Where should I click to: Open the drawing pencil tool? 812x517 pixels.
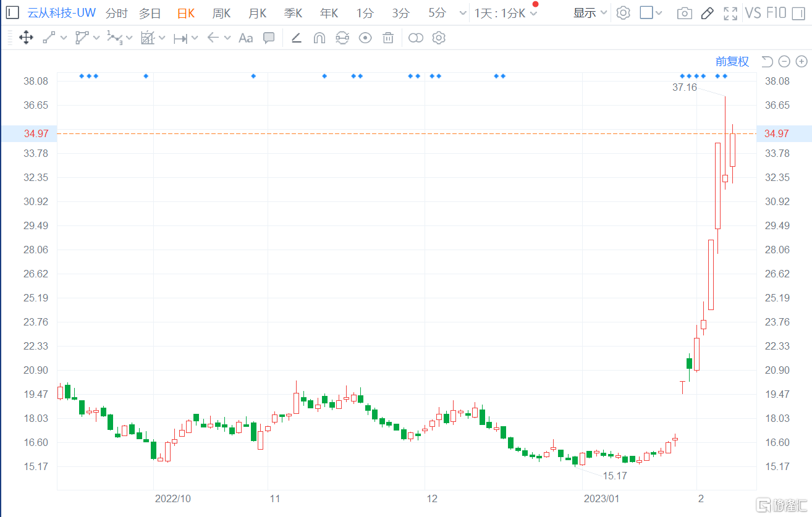click(708, 13)
